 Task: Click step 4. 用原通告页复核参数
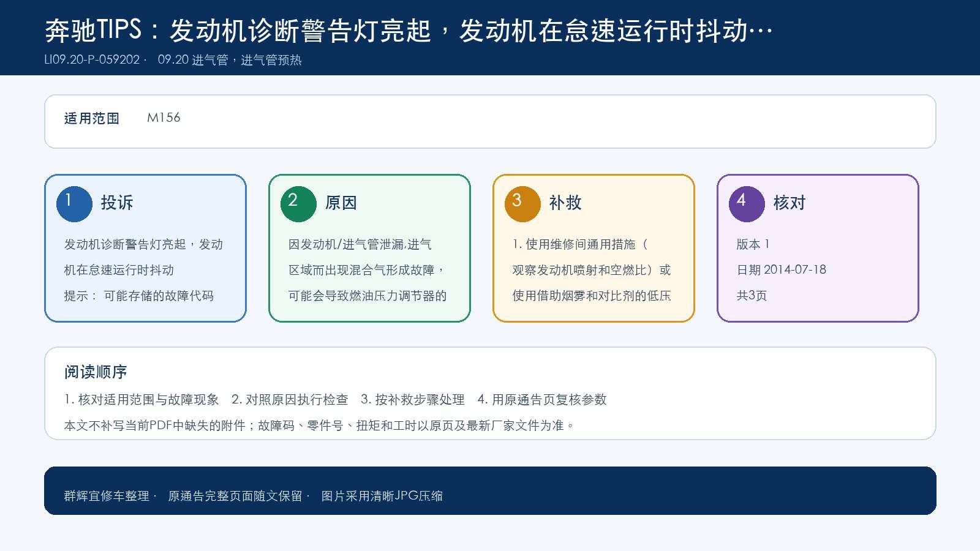coord(542,400)
